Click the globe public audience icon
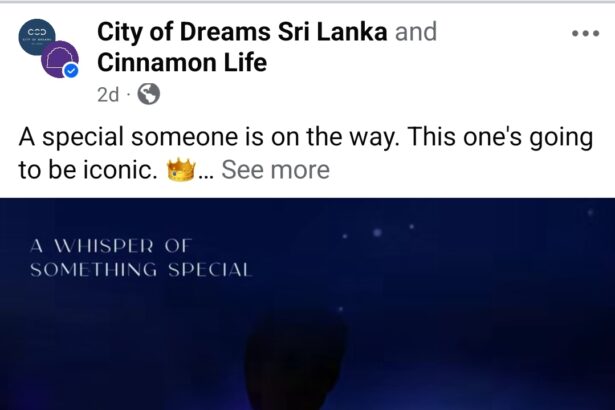This screenshot has height=410, width=615. pyautogui.click(x=148, y=94)
